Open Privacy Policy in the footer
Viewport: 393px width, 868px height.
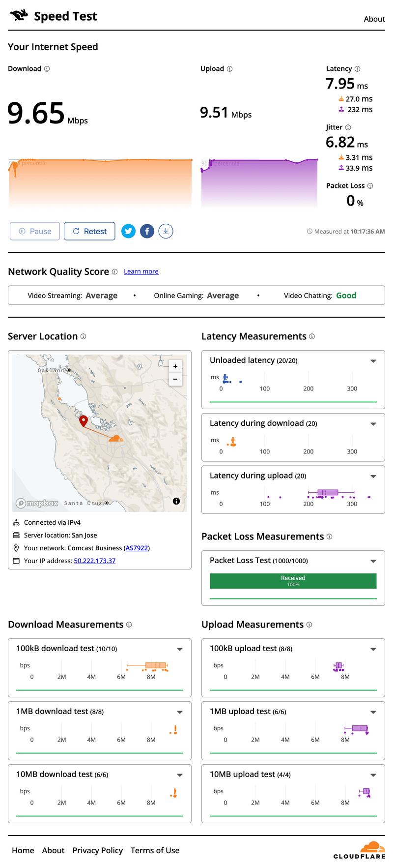click(97, 850)
